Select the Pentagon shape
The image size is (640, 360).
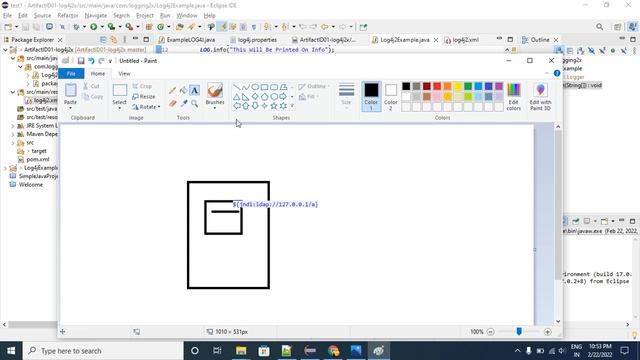[x=264, y=97]
